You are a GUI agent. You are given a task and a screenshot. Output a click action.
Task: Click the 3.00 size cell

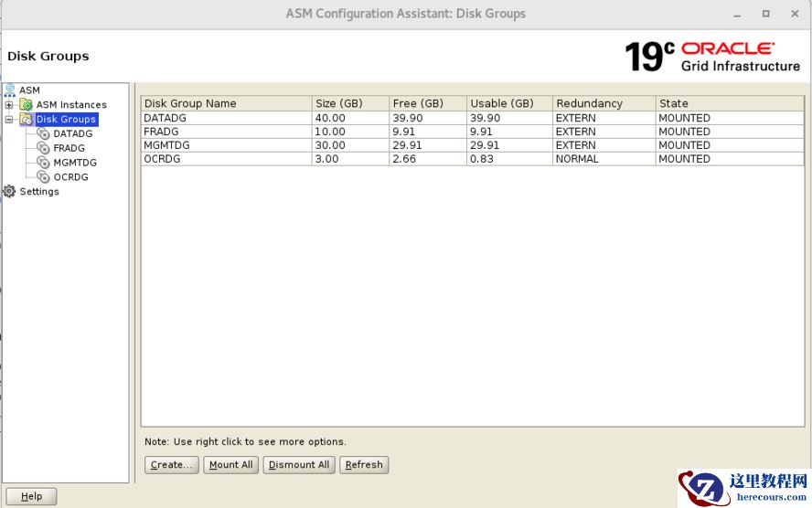tap(350, 159)
